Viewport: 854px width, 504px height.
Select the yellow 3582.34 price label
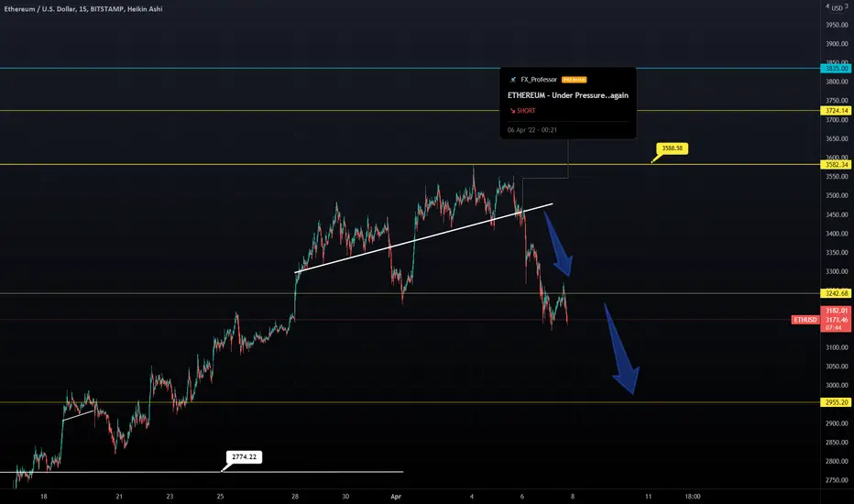[836, 165]
